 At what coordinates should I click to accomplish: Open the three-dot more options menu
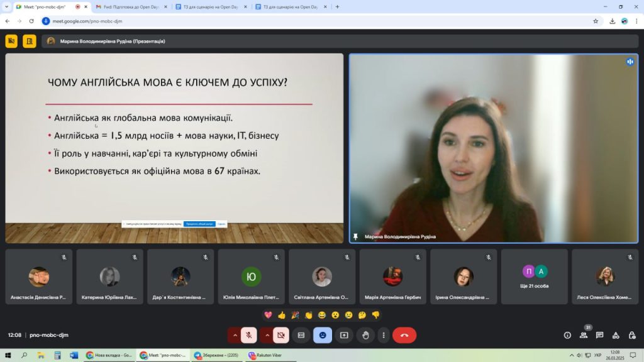click(384, 336)
